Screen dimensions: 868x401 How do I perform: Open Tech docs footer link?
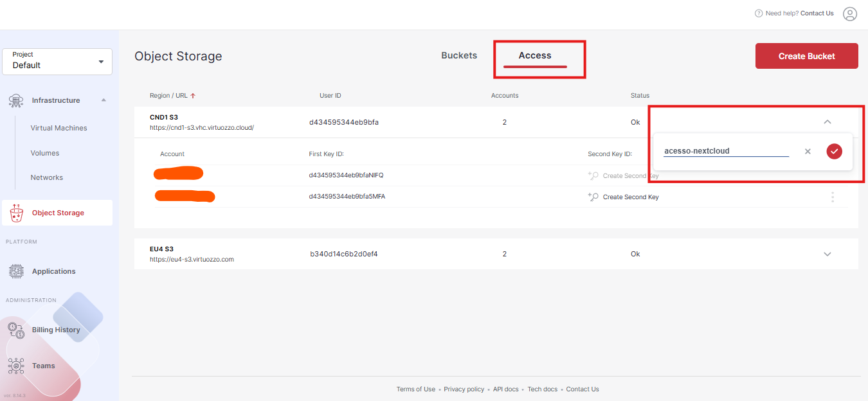click(543, 389)
